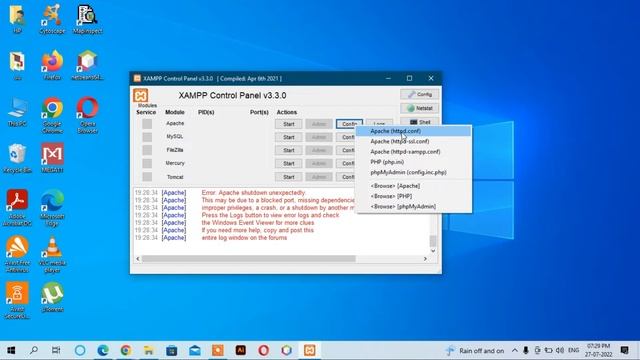Click the log scroll-right arrow
Viewport: 640px width, 360px height.
(x=425, y=259)
